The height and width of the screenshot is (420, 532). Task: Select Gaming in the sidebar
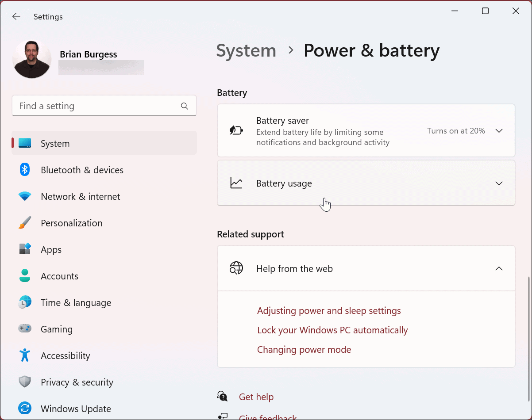point(104,329)
